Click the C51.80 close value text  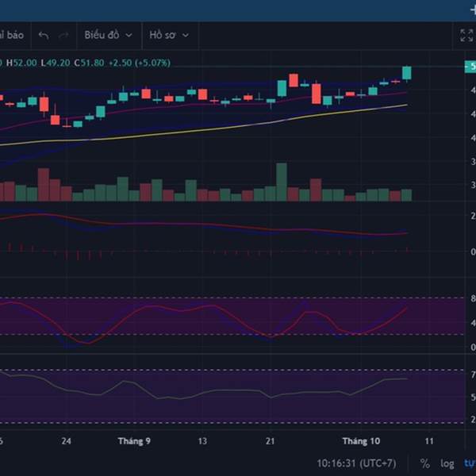point(89,63)
